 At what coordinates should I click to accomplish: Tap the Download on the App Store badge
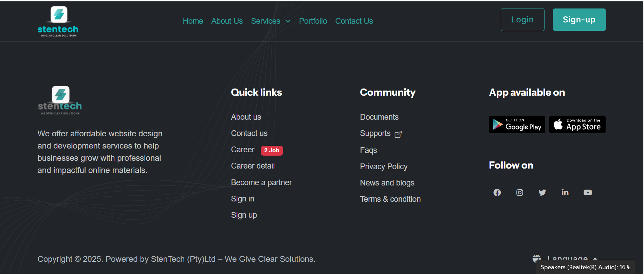(577, 124)
